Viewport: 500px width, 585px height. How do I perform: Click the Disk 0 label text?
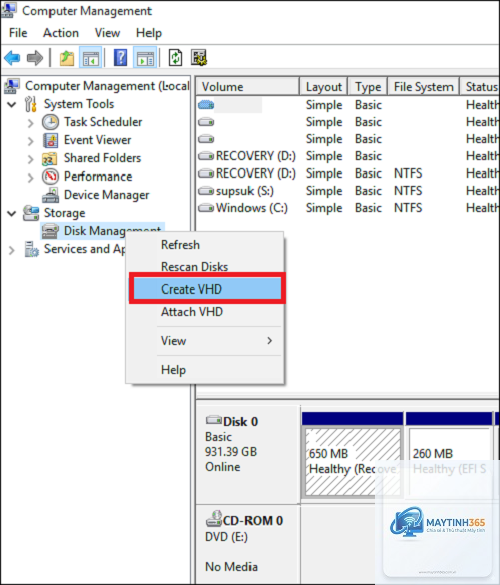[240, 422]
